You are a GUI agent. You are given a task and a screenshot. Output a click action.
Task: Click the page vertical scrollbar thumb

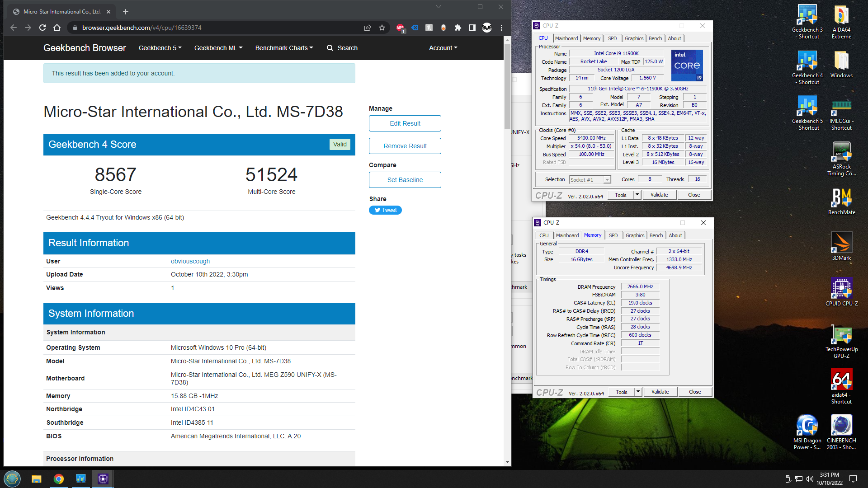(507, 86)
